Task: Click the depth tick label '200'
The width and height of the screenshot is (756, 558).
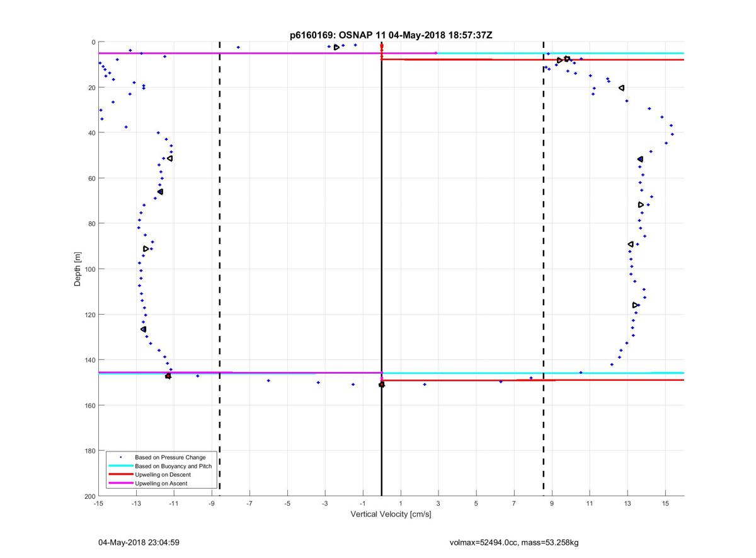Action: 89,496
